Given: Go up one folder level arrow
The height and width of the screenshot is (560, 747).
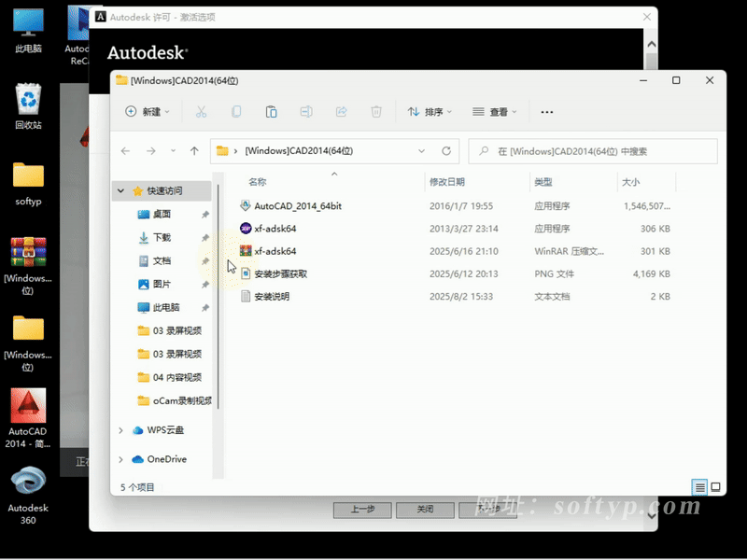Looking at the screenshot, I should tap(194, 151).
